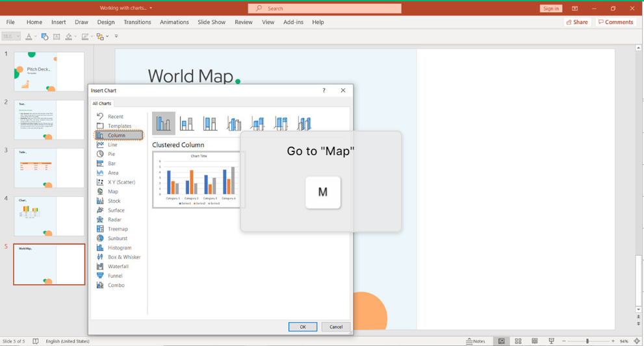Switch to the Insert ribbon tab

58,22
